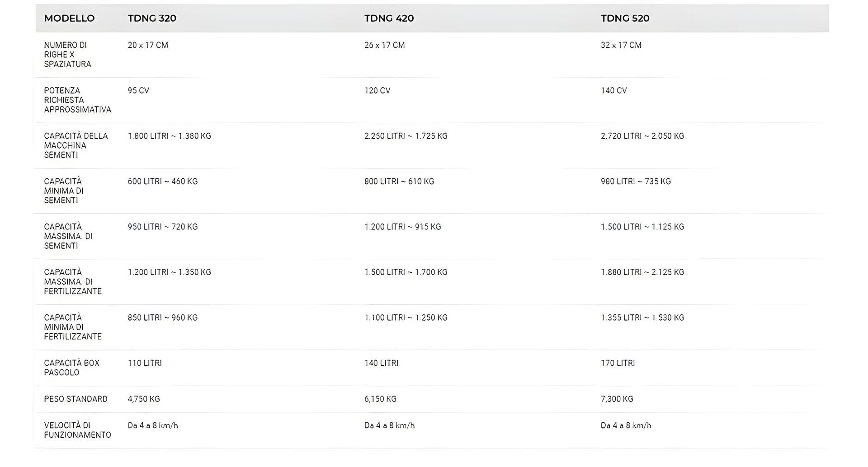Click the 140 CV value for TDNG 520
868x467 pixels.
point(614,91)
